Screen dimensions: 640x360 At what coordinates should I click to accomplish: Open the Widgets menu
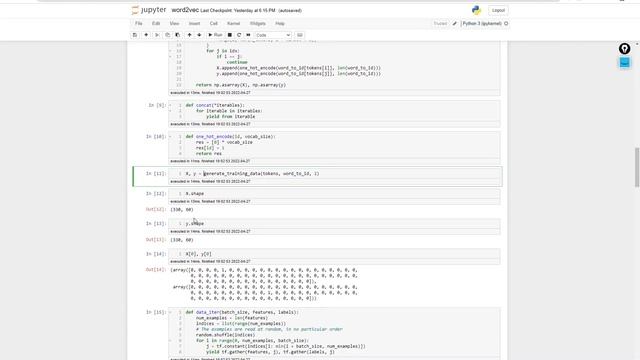coord(258,24)
